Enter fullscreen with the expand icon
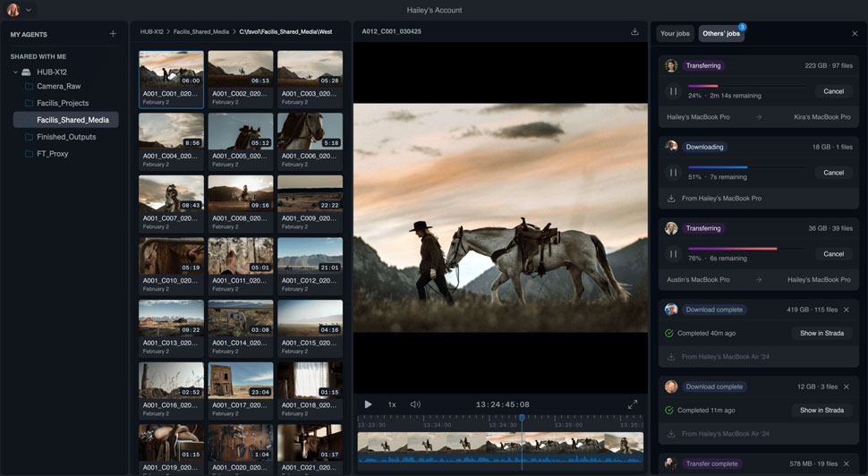Viewport: 868px width, 476px height. tap(633, 404)
